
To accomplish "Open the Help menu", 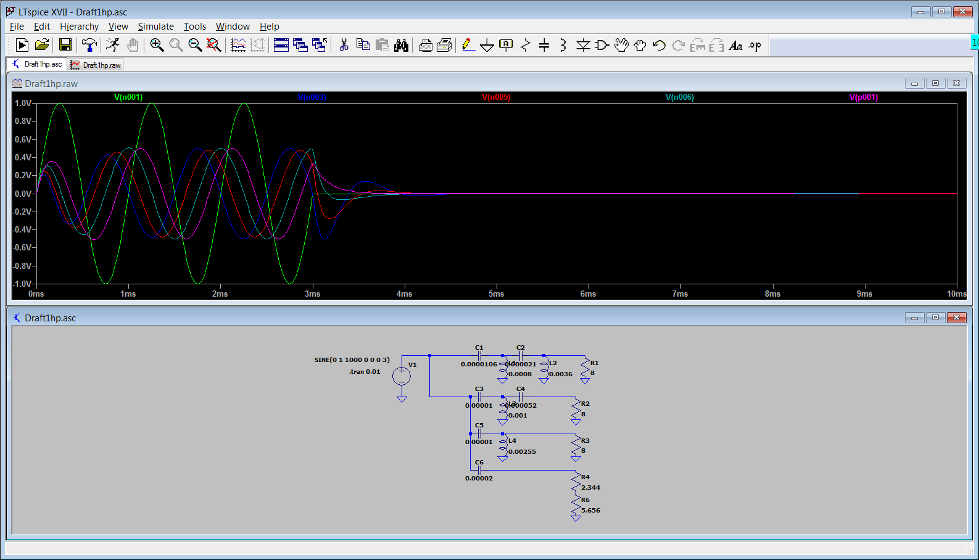I will click(270, 26).
